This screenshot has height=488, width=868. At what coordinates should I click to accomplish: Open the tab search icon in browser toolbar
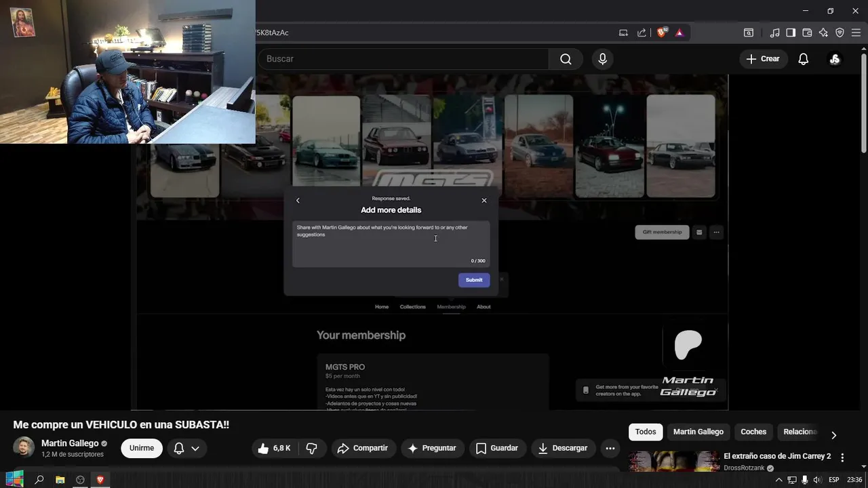click(749, 33)
